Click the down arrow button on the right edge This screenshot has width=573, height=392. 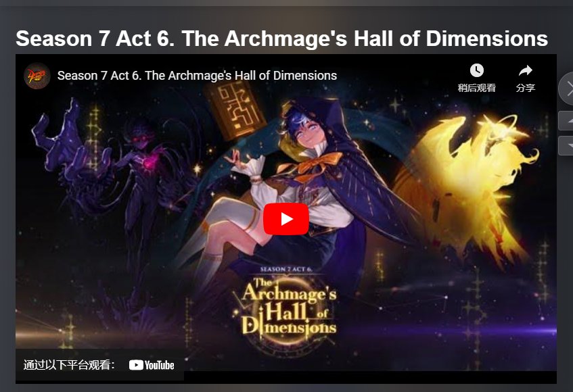pos(567,145)
